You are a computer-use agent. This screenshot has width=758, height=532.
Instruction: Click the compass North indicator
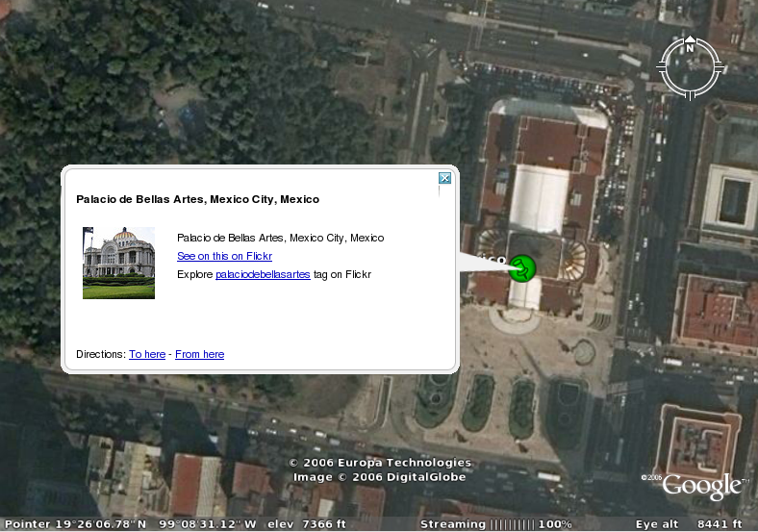click(690, 44)
